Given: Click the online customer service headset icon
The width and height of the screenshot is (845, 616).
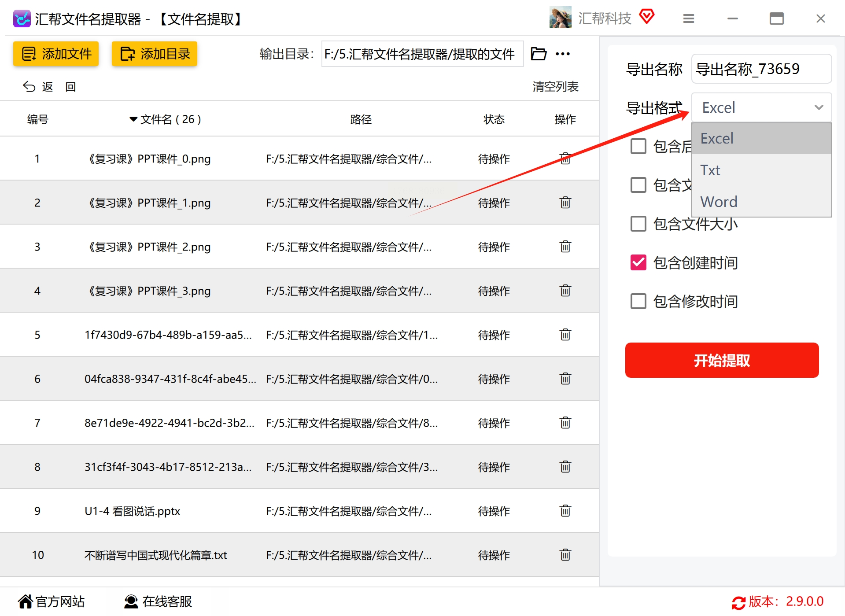Looking at the screenshot, I should coord(131,601).
